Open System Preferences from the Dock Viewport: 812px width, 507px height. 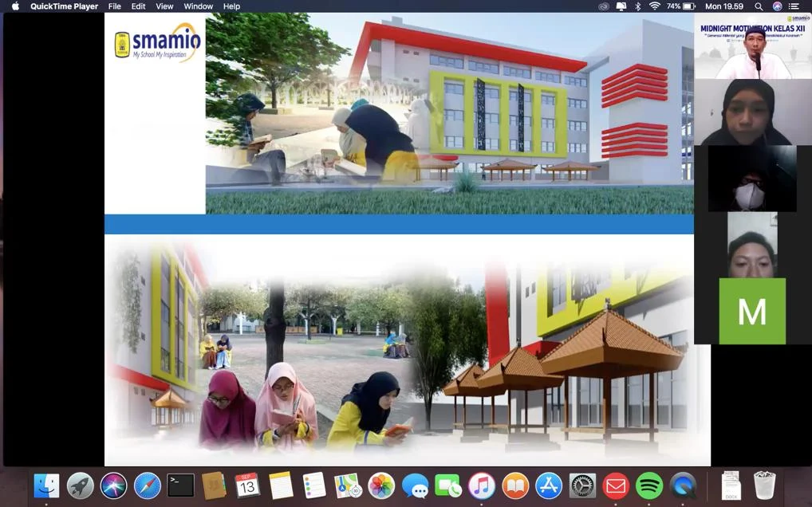tap(581, 485)
